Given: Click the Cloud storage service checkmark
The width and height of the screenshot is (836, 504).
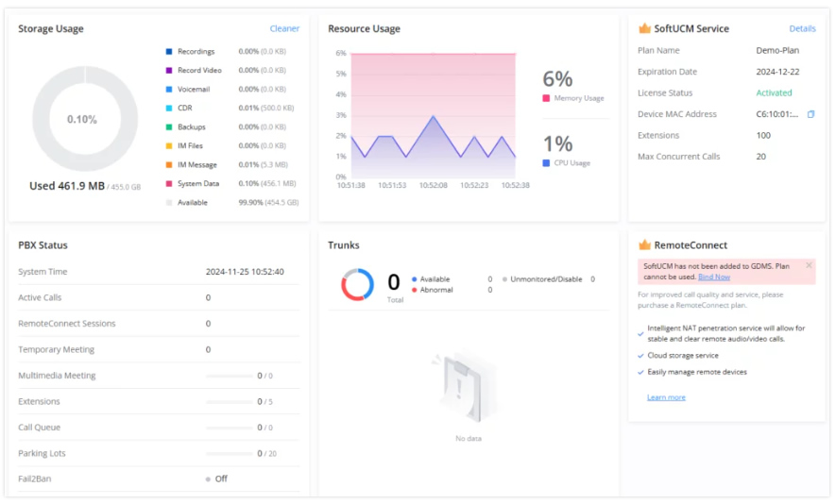Looking at the screenshot, I should coord(640,356).
